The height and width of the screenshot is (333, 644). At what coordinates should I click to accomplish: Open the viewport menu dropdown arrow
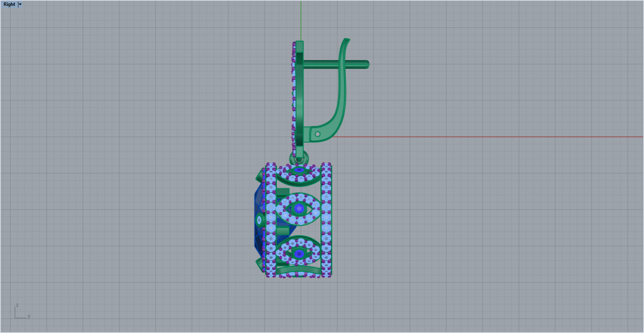(x=20, y=4)
